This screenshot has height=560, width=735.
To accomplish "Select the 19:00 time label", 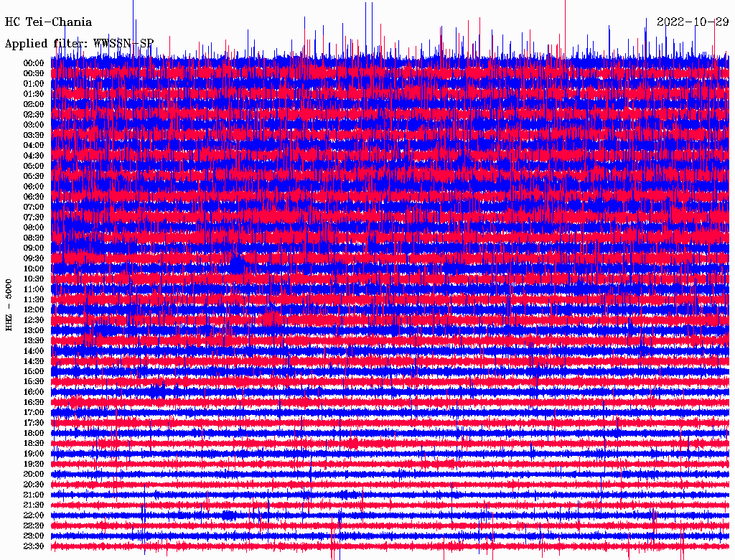I will [34, 454].
